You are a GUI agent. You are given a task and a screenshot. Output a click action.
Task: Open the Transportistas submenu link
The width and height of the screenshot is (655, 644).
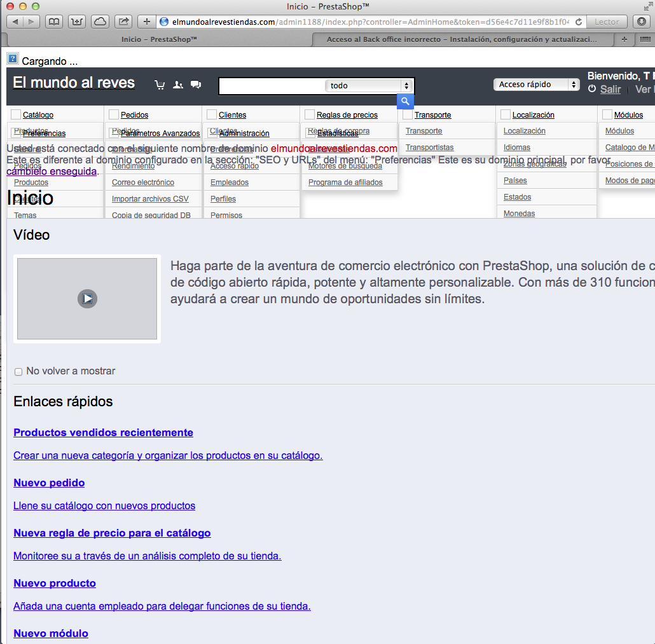pos(429,147)
